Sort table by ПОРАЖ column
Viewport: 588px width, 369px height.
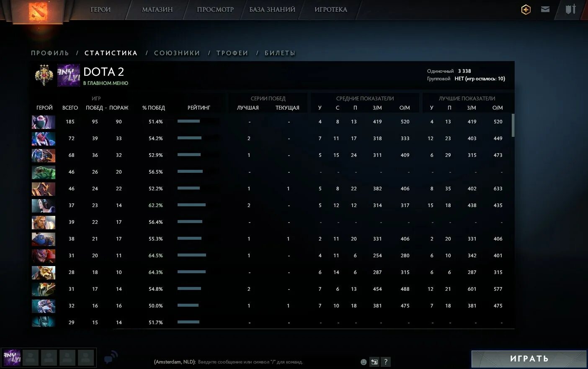click(x=119, y=108)
